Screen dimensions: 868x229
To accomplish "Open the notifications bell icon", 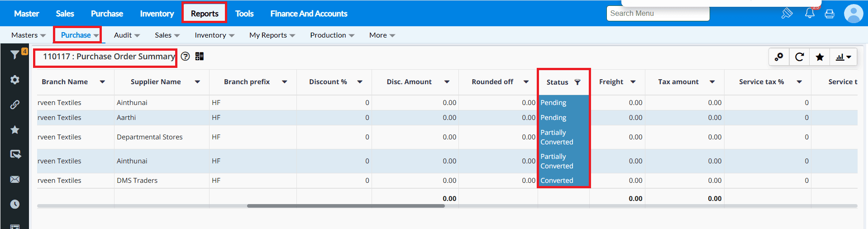I will (x=810, y=14).
